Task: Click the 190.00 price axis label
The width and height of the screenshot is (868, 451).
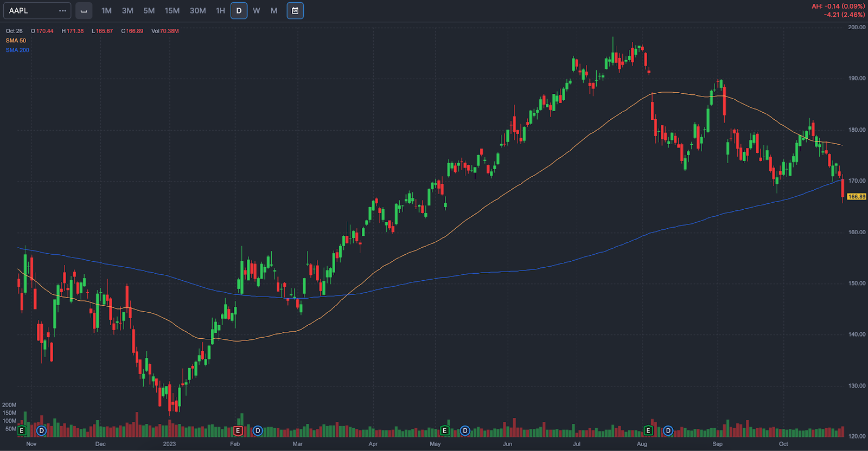Action: point(857,79)
